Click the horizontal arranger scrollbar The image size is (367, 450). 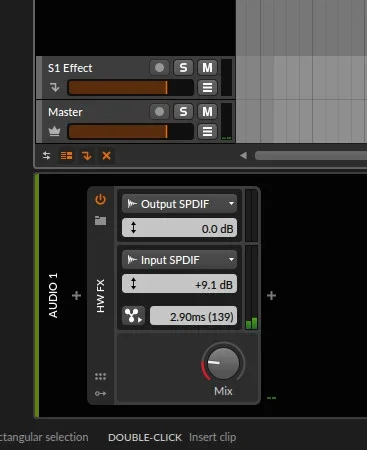[311, 155]
